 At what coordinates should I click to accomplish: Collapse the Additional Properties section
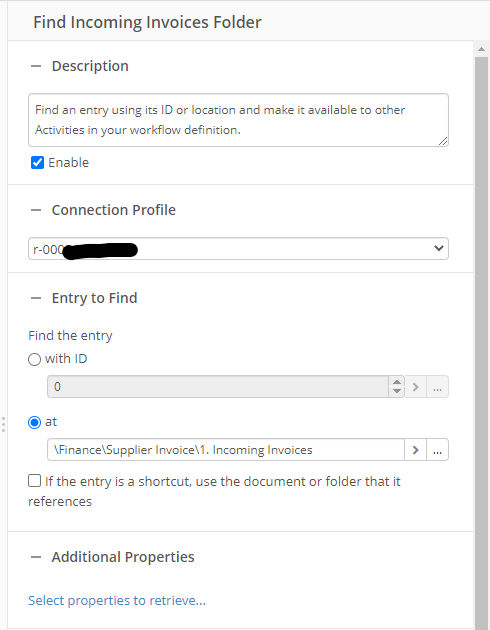[x=36, y=557]
